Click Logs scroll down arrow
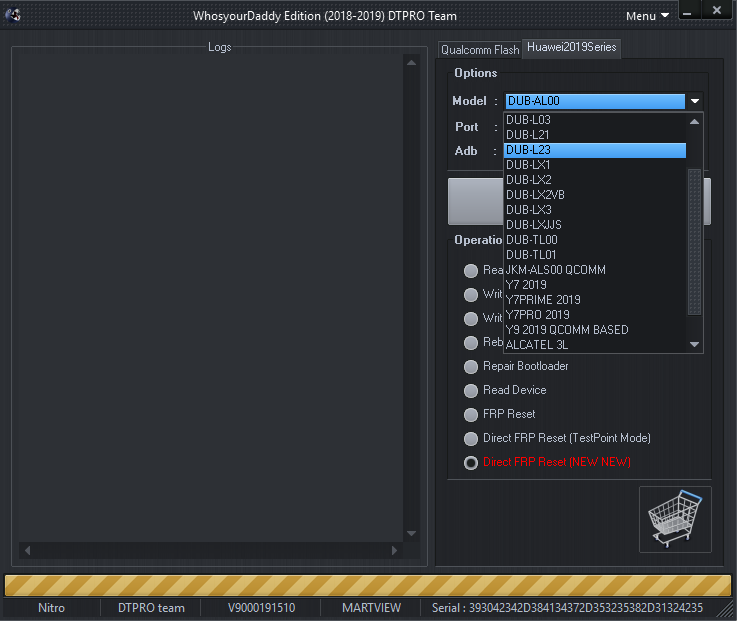Viewport: 737px width, 621px height. [411, 534]
